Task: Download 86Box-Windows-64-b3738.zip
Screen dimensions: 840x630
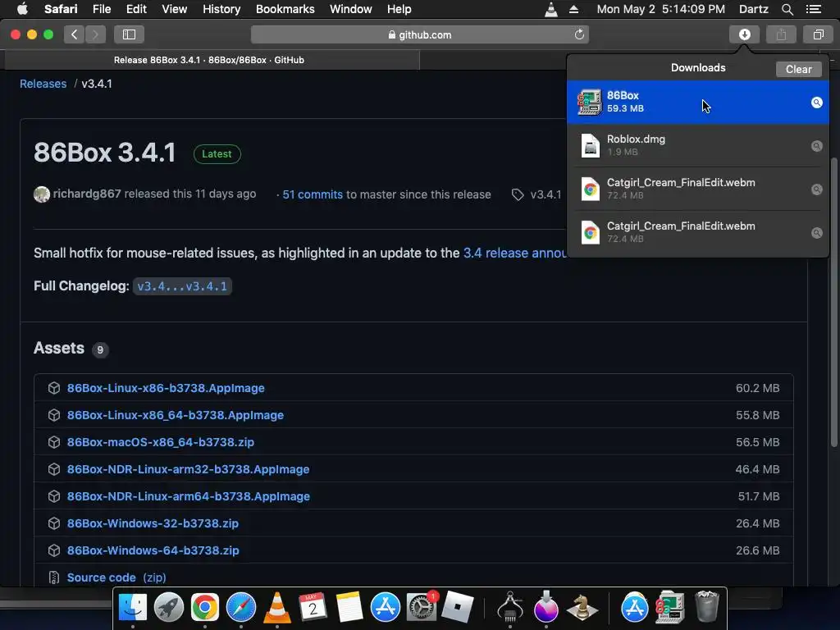Action: click(153, 550)
